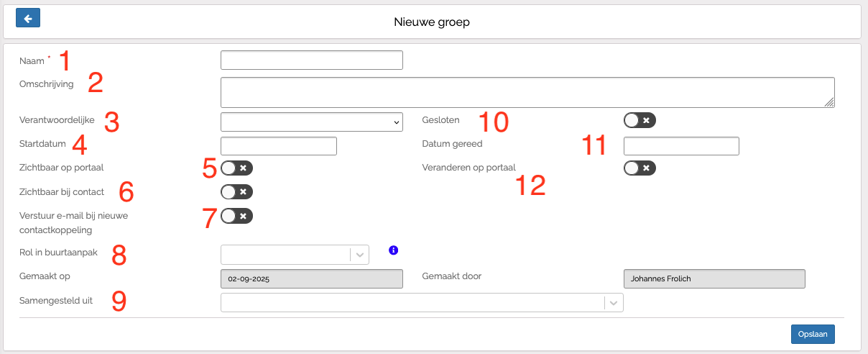868x354 pixels.
Task: Click the Gemaakt op date field
Action: coord(311,278)
